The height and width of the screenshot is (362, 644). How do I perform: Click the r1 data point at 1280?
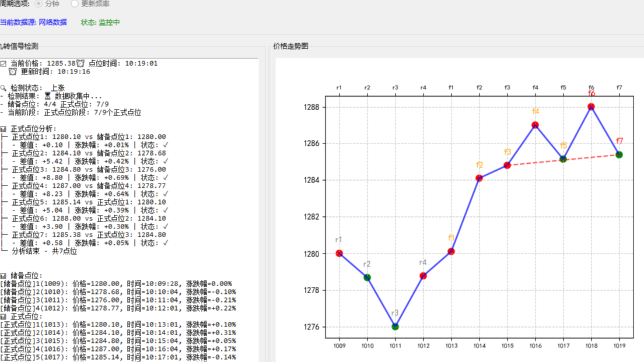pos(339,254)
